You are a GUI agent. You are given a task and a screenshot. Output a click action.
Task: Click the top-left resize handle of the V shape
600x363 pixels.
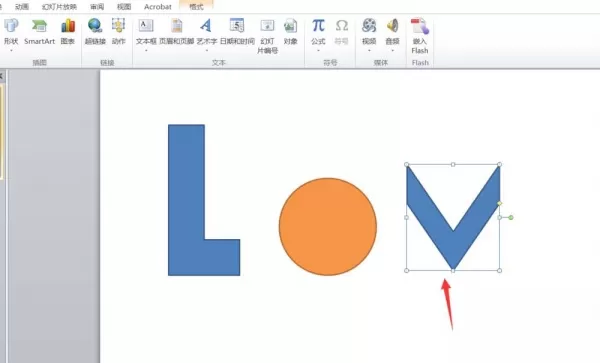tap(406, 164)
